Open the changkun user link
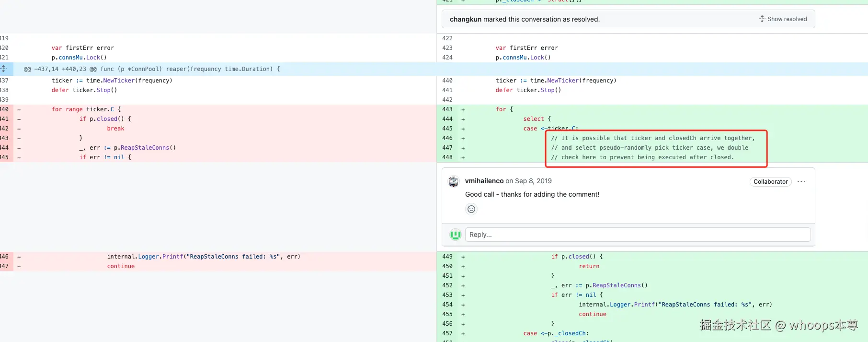 tap(465, 19)
